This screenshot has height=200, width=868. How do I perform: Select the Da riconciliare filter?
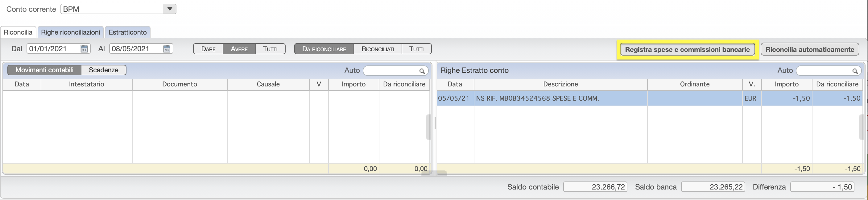tap(324, 49)
